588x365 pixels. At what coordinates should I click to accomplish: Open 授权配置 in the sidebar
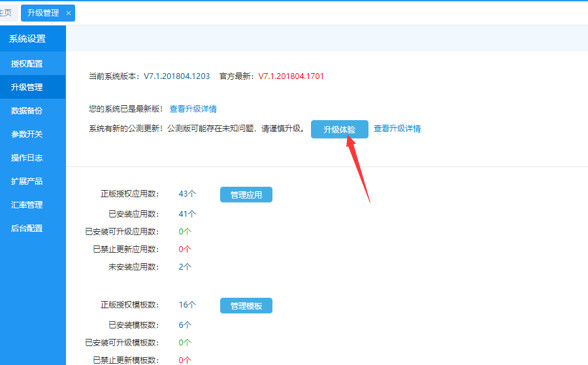(27, 64)
